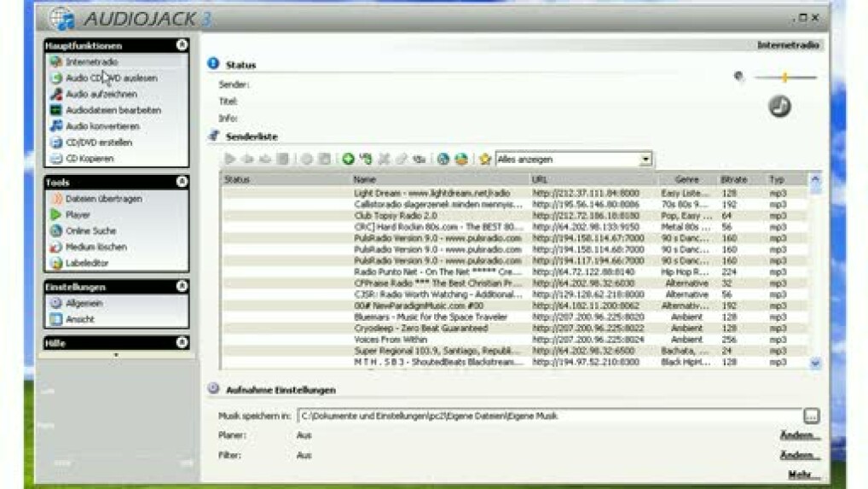Collapse the Hauptfunktionen panel
Viewport: 868px width, 489px height.
coord(182,45)
